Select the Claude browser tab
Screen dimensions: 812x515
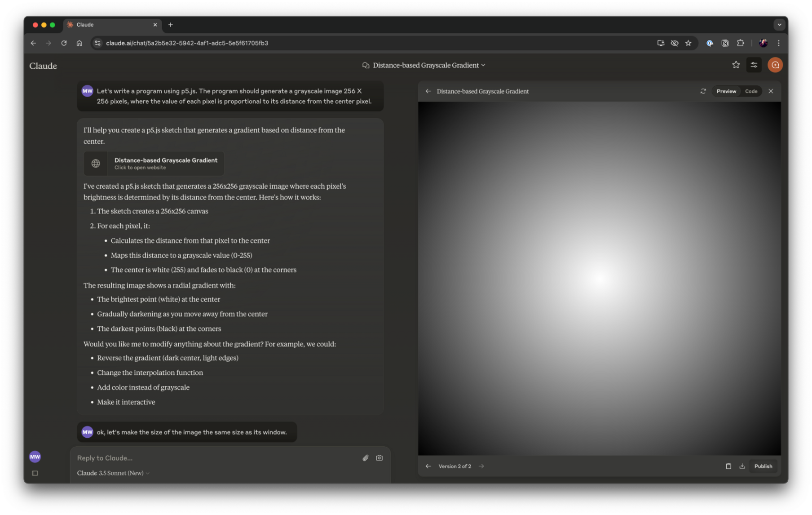pos(111,25)
